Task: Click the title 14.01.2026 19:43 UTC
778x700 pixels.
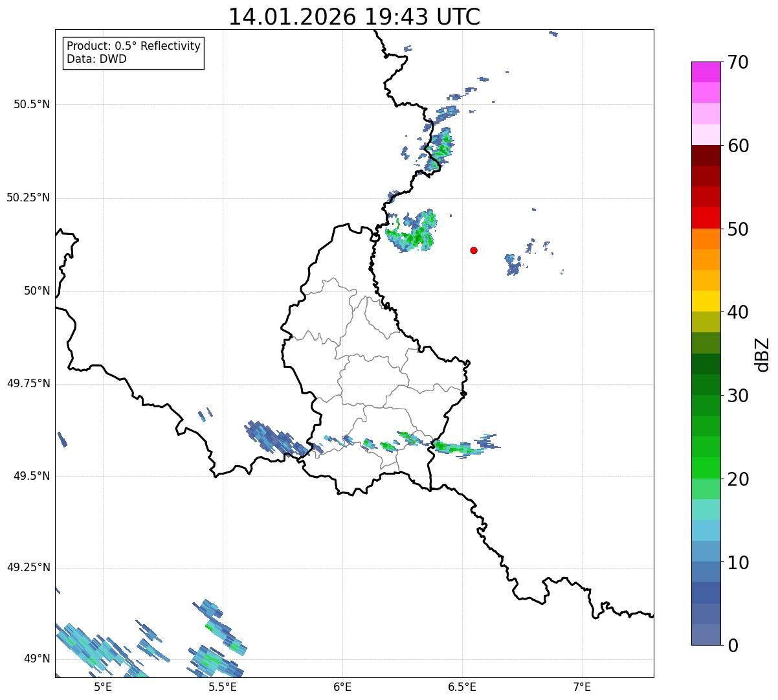Action: coord(354,17)
